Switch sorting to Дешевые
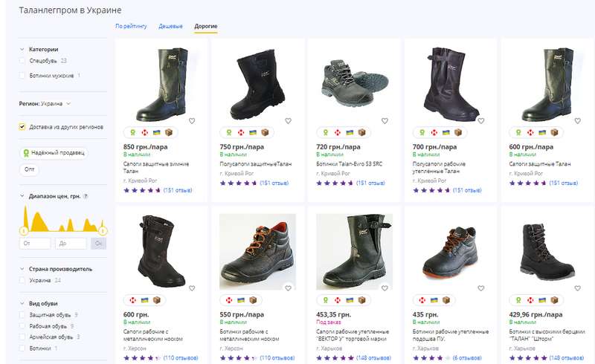595x364 pixels. click(170, 26)
